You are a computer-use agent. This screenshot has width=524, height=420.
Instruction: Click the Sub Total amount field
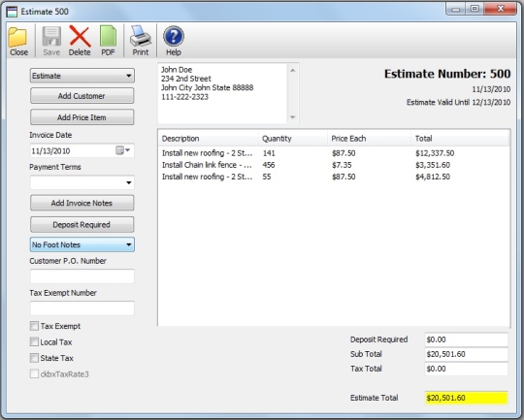[x=467, y=354]
